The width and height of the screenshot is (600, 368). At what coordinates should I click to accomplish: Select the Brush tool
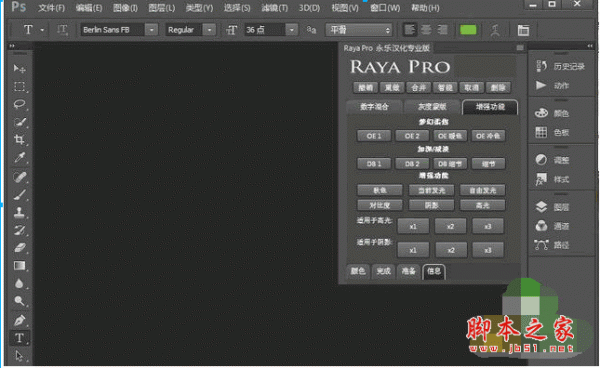19,195
